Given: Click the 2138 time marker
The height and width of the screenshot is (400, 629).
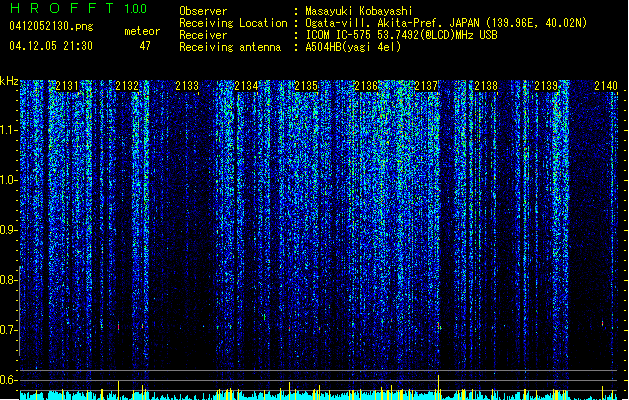Looking at the screenshot, I should click(x=486, y=86).
